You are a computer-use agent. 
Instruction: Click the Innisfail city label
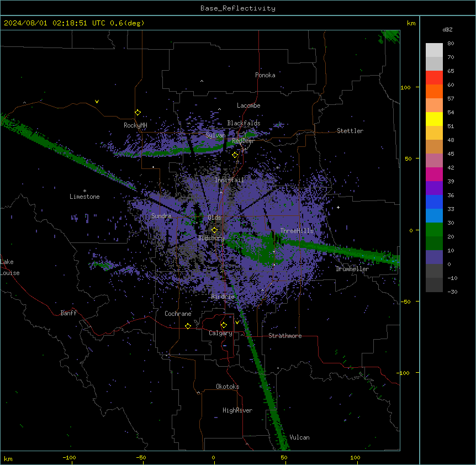click(229, 180)
